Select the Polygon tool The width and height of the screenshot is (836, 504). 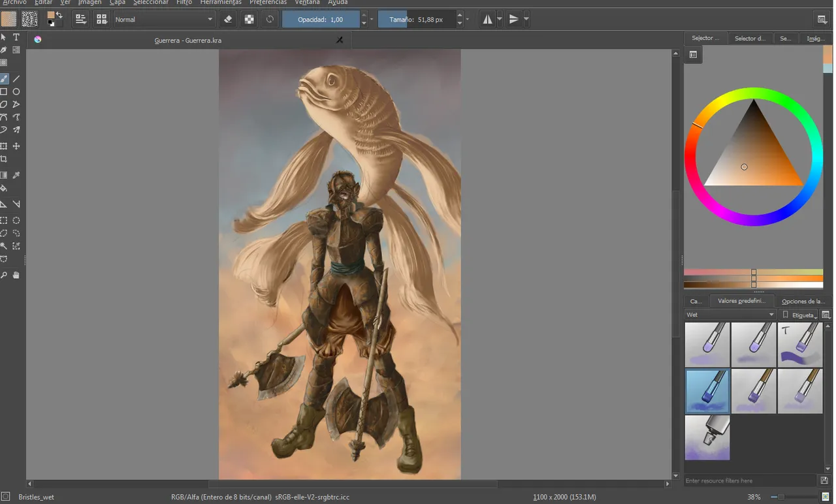4,104
